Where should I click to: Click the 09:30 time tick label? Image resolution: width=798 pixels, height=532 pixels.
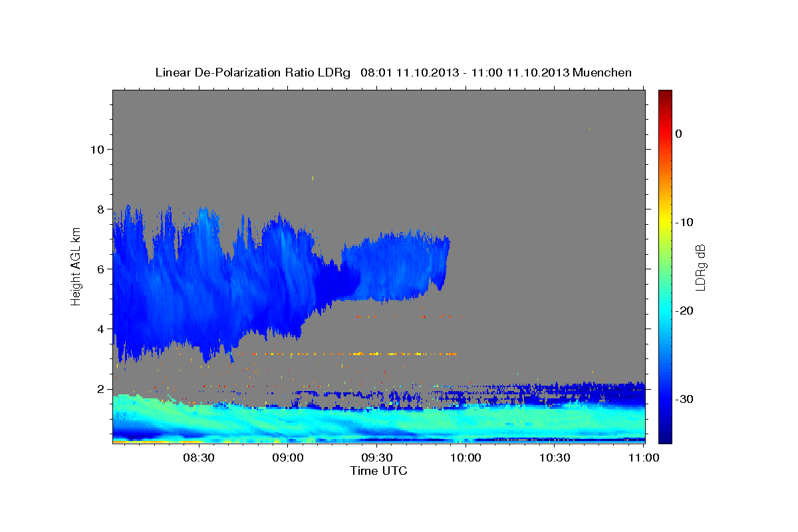click(376, 458)
